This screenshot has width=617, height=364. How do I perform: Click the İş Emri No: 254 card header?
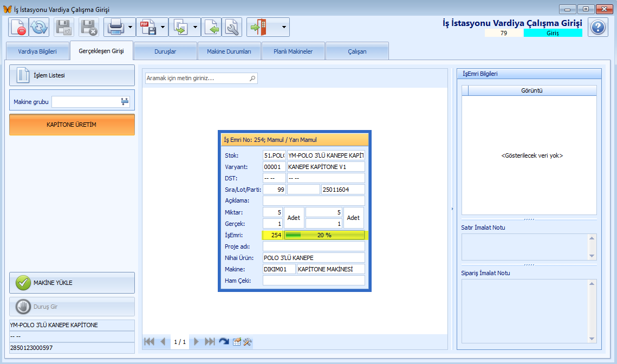tap(295, 140)
